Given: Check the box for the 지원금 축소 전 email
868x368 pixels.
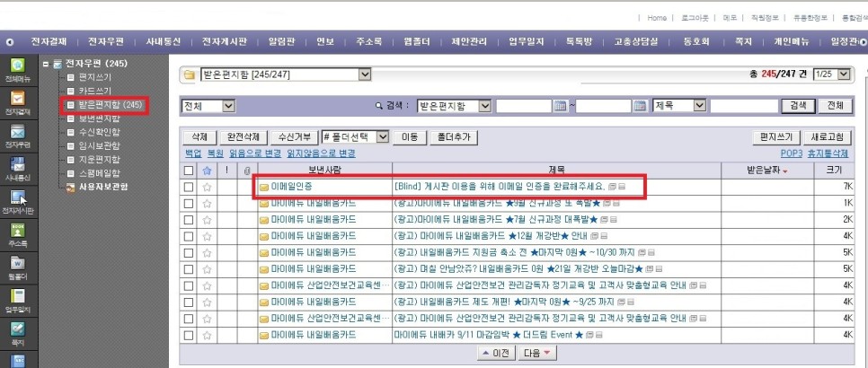Looking at the screenshot, I should coord(189,252).
